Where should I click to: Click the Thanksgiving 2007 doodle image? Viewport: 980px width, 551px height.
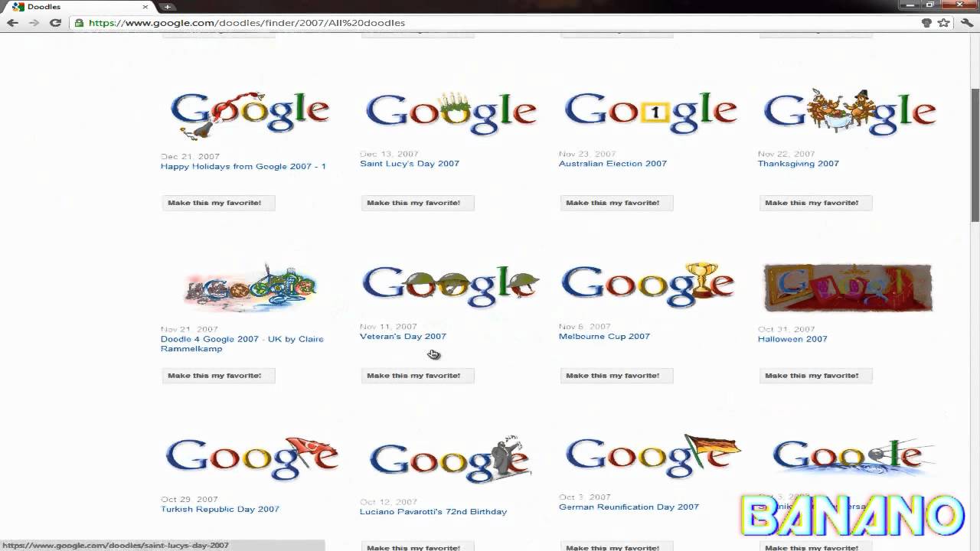click(849, 112)
